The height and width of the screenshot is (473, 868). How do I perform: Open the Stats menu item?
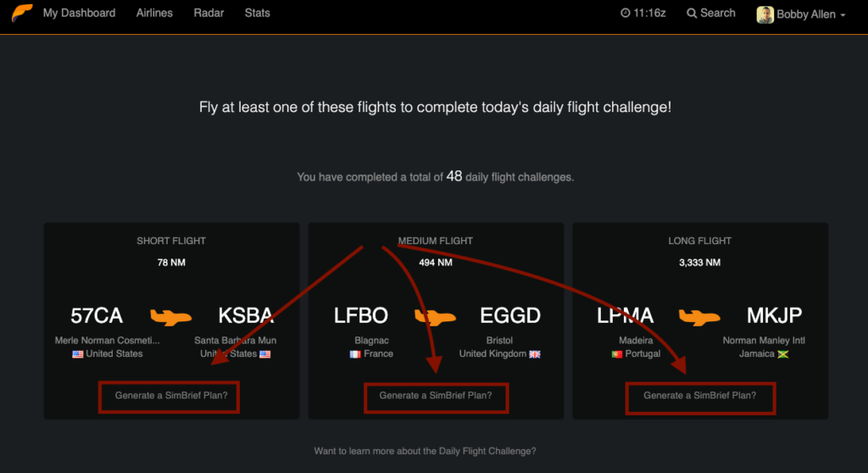(258, 13)
